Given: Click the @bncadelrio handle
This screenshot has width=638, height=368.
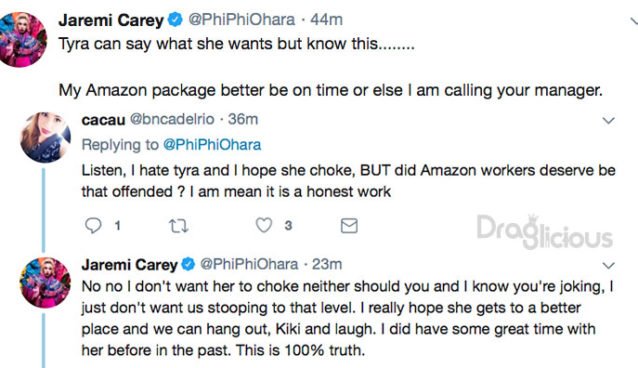Looking at the screenshot, I should [x=172, y=119].
